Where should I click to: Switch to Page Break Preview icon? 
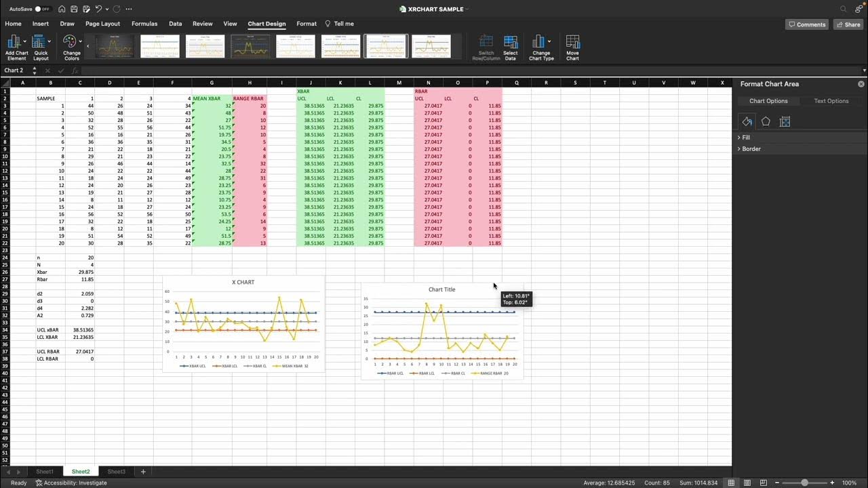point(764,483)
